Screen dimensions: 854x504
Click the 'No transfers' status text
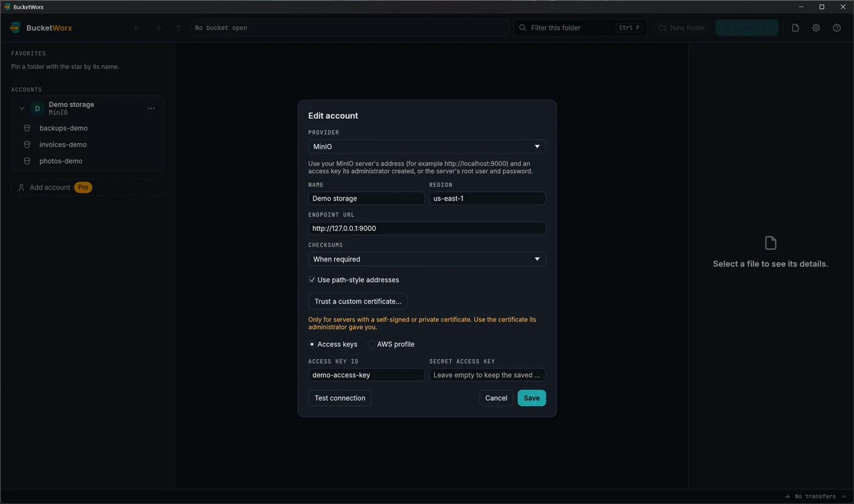point(815,496)
